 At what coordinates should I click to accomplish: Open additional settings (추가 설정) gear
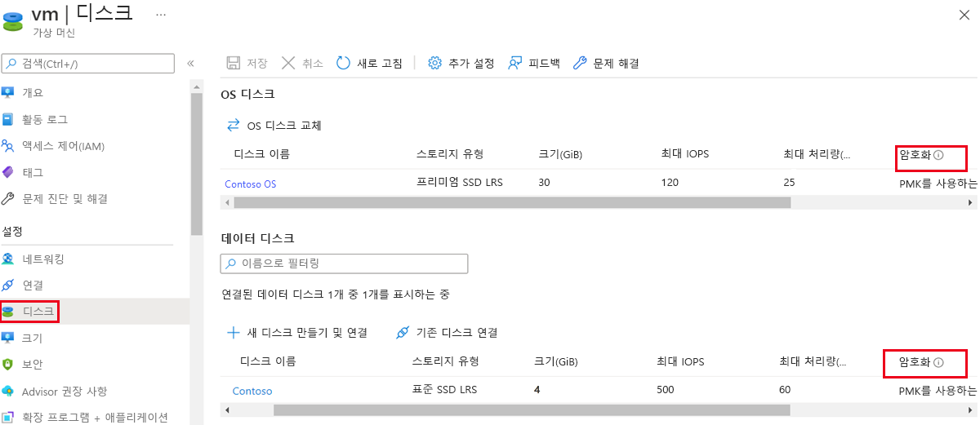435,63
